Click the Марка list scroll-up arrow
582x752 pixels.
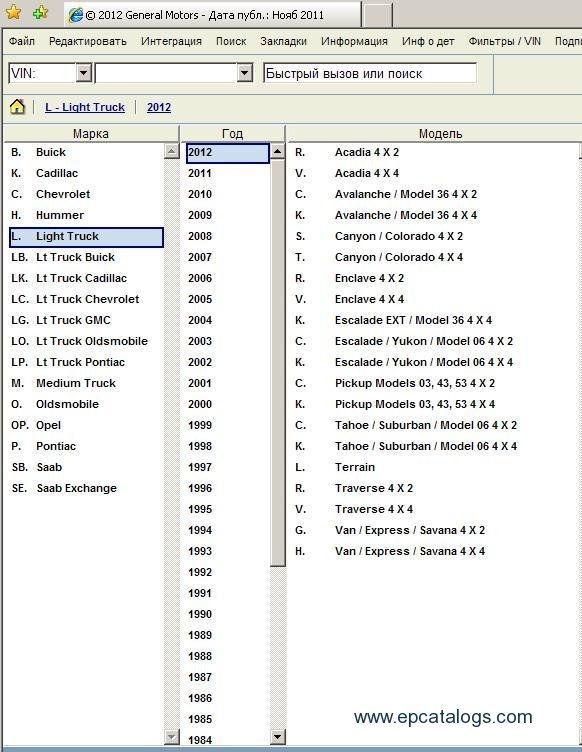point(171,152)
